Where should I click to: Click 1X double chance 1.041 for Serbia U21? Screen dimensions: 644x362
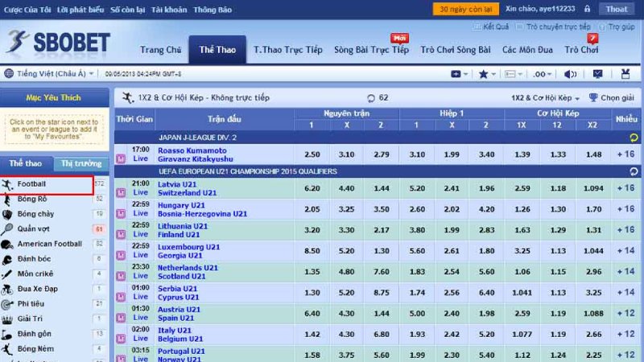522,293
